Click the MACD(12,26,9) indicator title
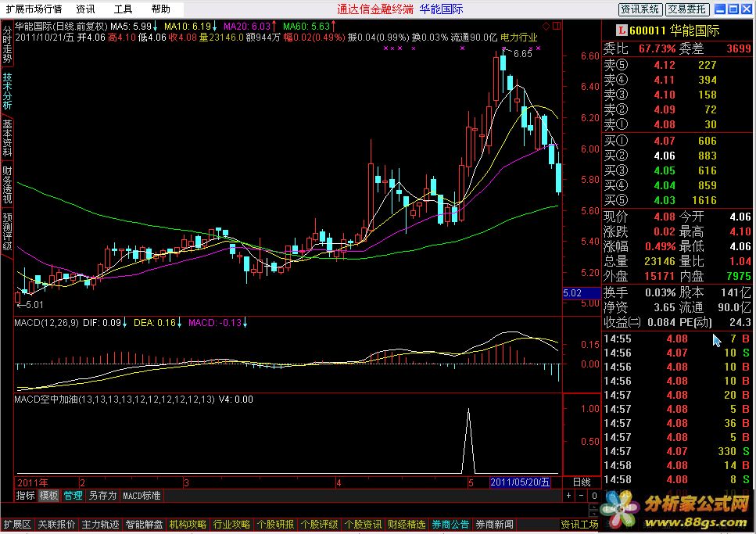The image size is (756, 534). tap(46, 323)
